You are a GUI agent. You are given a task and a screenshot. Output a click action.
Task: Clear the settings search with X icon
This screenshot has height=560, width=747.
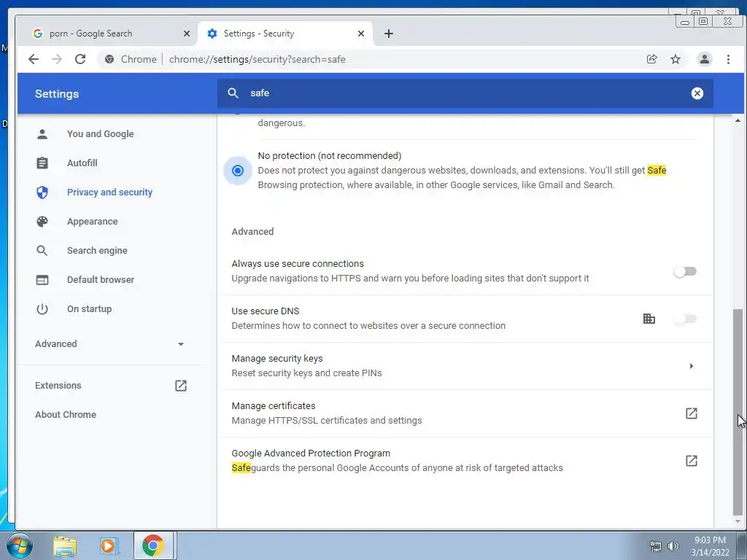pyautogui.click(x=697, y=93)
